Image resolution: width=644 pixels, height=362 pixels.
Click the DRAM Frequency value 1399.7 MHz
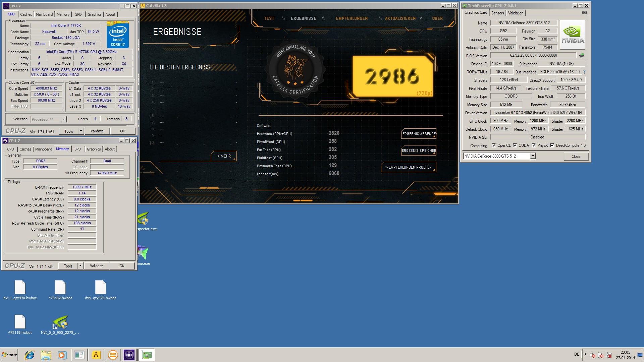click(82, 187)
